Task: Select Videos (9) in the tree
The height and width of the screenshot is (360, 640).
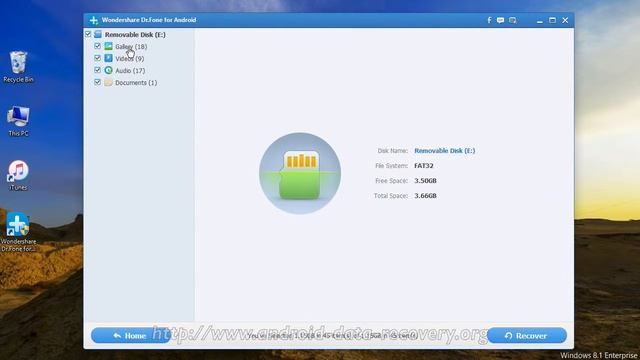Action: tap(129, 59)
